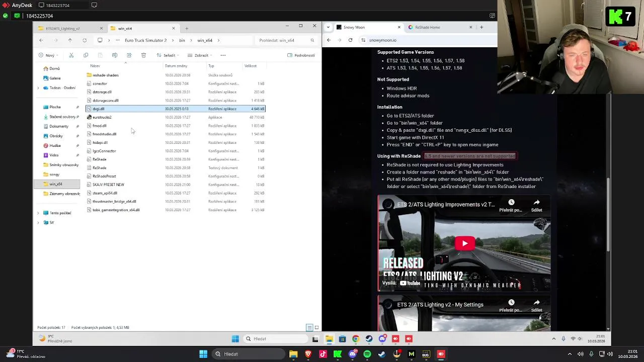Viewport: 644px width, 362px height.
Task: Open Brave browser from the local taskbar
Action: (x=308, y=354)
